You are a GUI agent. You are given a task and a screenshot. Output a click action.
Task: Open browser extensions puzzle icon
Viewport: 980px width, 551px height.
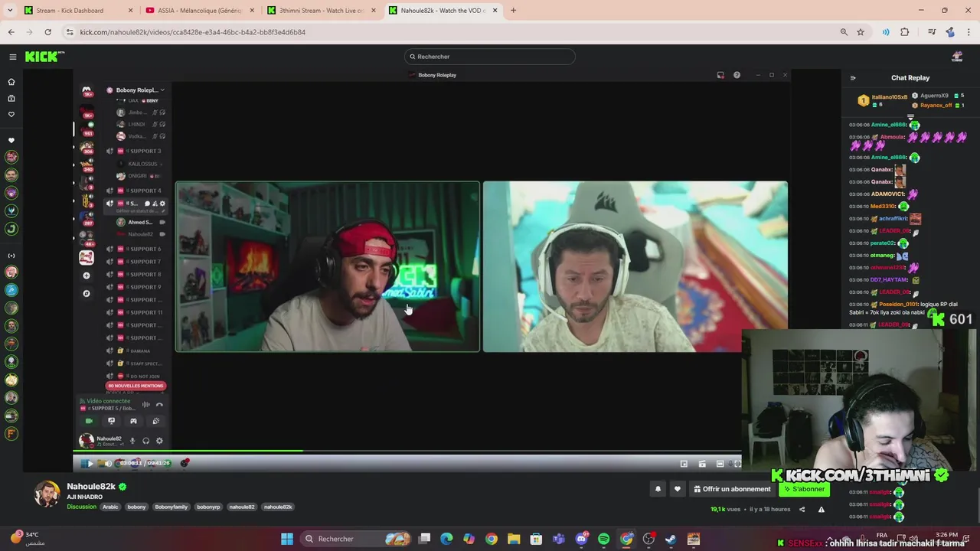click(x=905, y=32)
